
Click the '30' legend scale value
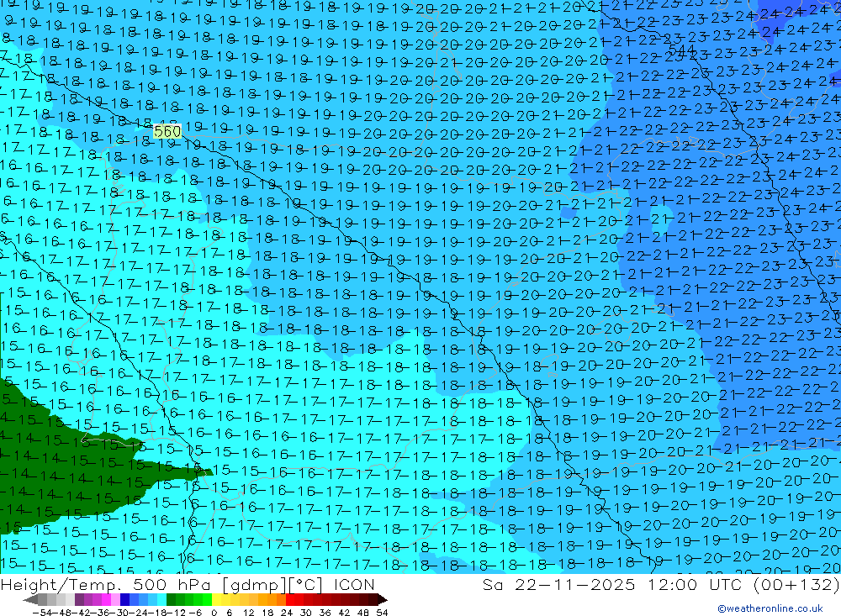click(305, 613)
